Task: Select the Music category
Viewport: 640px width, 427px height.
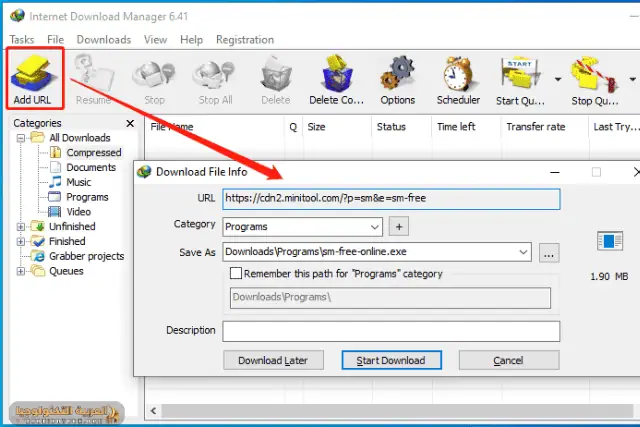Action: (x=78, y=182)
